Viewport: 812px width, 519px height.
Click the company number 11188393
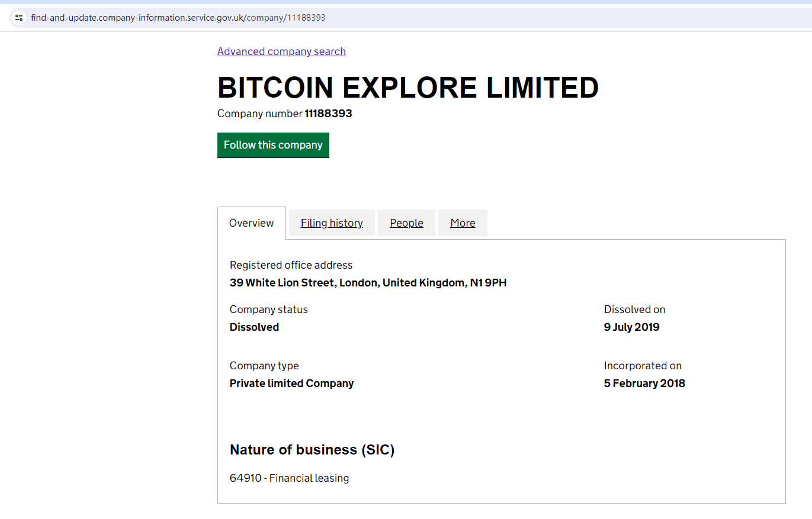(x=328, y=114)
